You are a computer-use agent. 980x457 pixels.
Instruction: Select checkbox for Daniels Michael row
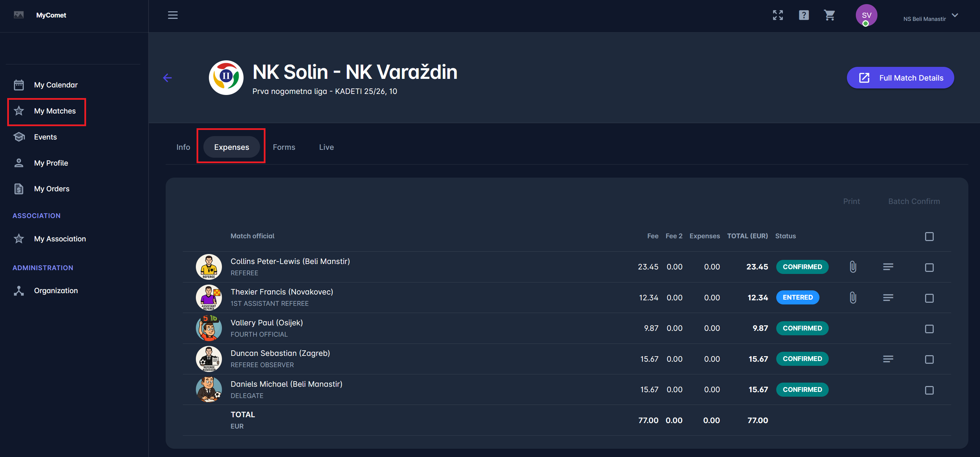[x=929, y=390]
